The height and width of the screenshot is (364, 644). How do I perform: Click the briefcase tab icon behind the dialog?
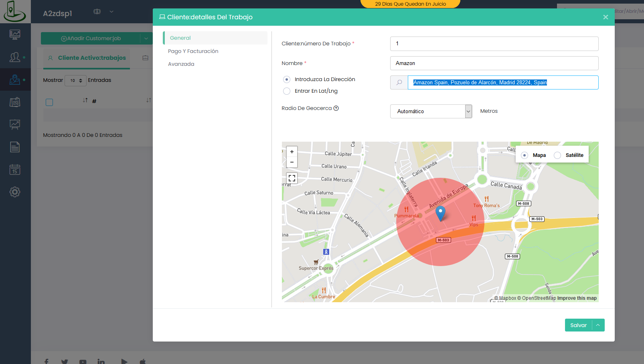[146, 58]
